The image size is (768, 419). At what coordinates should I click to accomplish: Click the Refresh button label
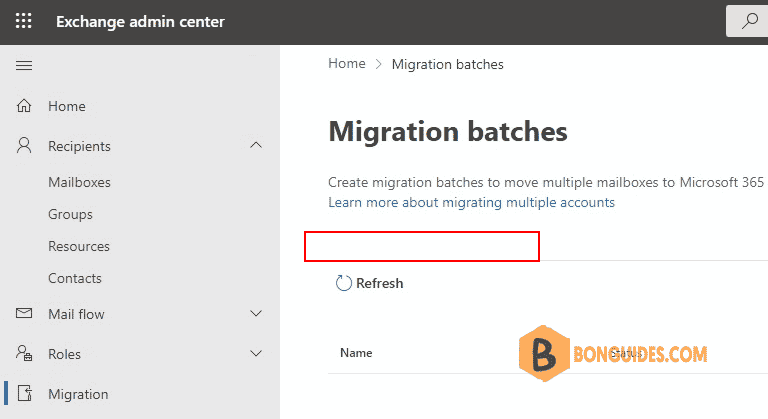pyautogui.click(x=380, y=283)
